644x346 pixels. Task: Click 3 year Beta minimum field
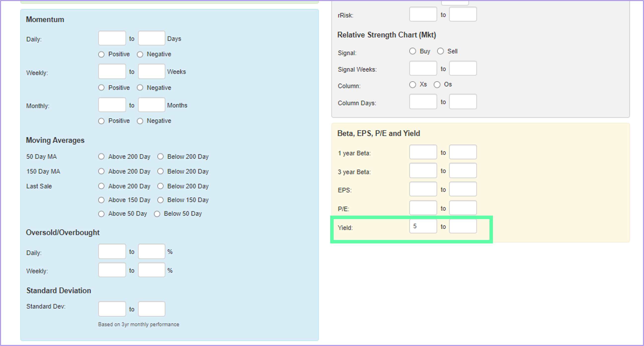(x=423, y=170)
